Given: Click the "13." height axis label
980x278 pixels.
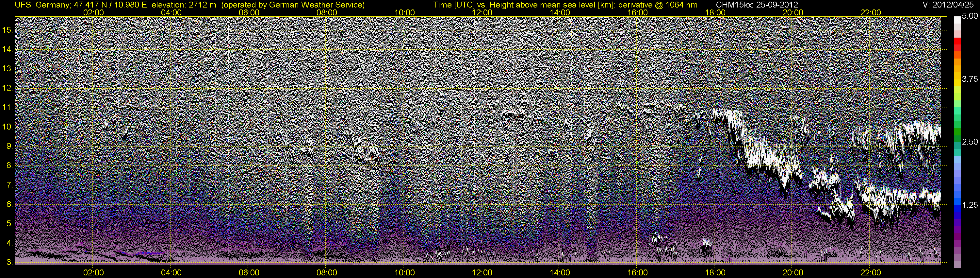Looking at the screenshot, I should click(8, 69).
